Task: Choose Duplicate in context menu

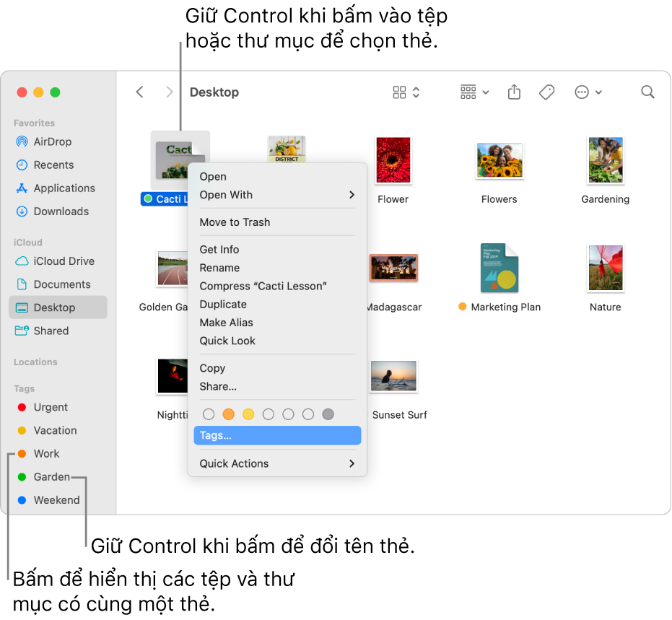Action: [277, 304]
